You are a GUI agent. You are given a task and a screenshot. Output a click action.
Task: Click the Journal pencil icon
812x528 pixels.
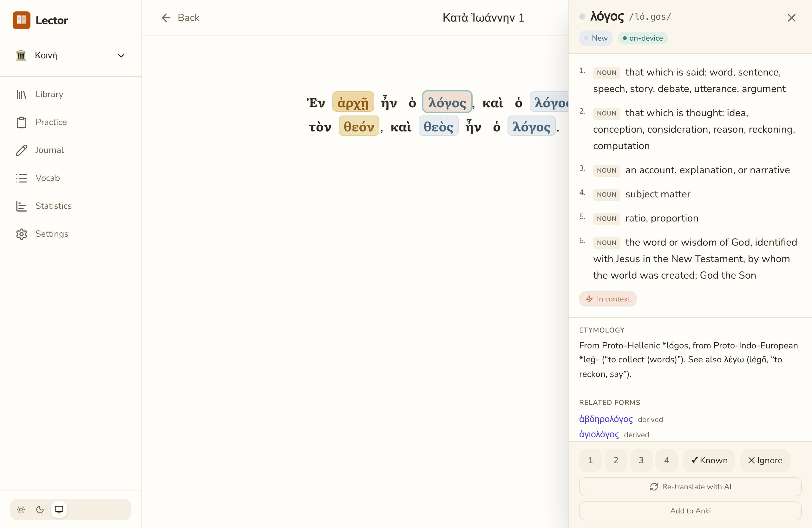pyautogui.click(x=22, y=150)
